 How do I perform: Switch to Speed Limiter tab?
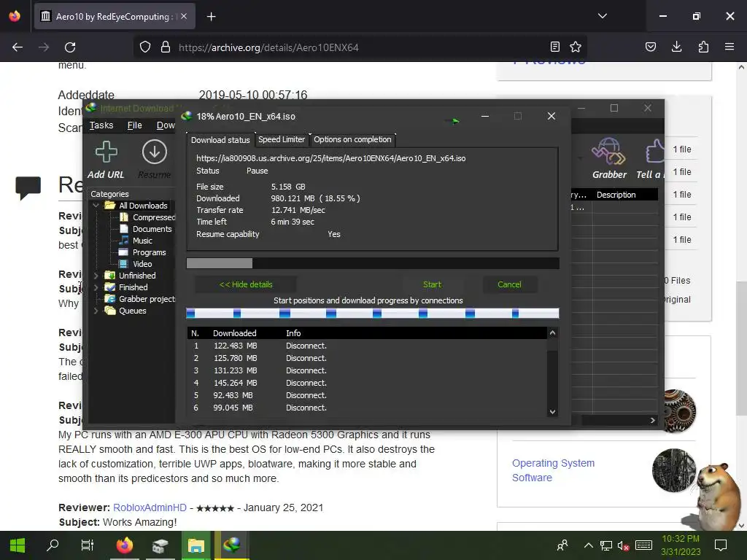[x=282, y=139]
